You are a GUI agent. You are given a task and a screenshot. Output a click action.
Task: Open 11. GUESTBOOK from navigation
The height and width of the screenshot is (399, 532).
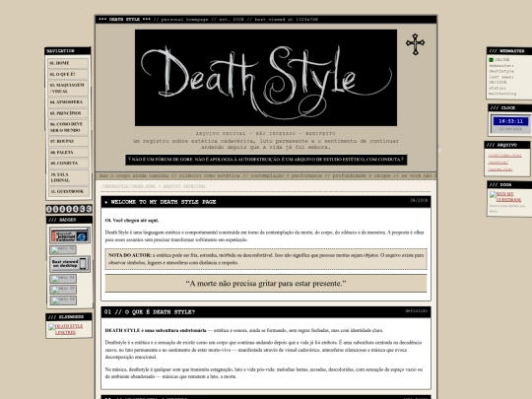click(x=68, y=191)
